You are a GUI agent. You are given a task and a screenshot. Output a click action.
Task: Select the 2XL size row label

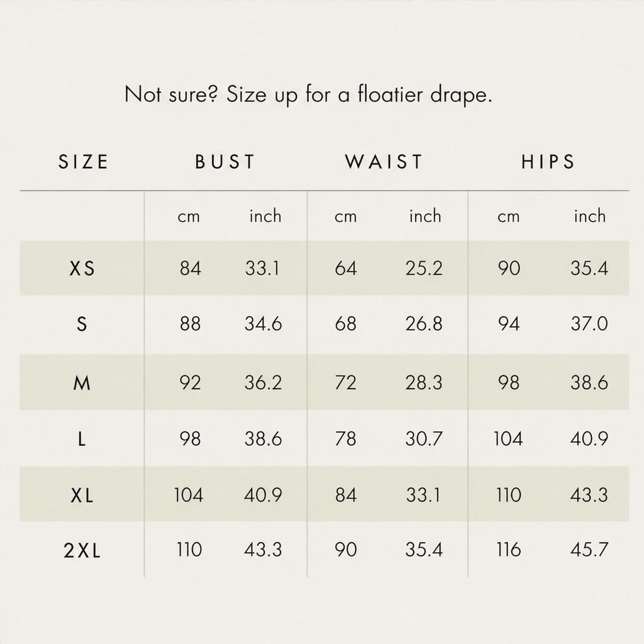[82, 550]
